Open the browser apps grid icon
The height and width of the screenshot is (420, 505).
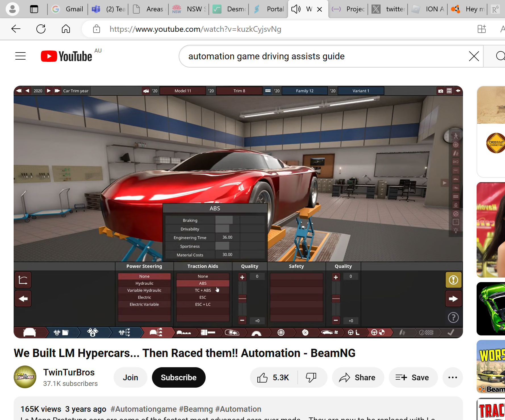(482, 29)
